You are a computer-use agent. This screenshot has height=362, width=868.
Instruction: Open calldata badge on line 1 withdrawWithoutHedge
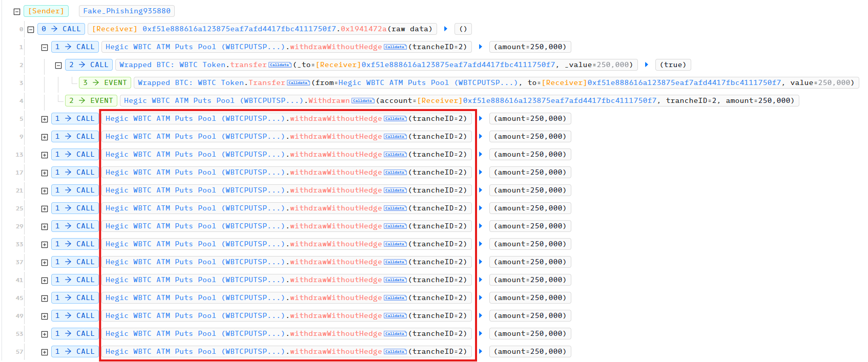[x=395, y=47]
